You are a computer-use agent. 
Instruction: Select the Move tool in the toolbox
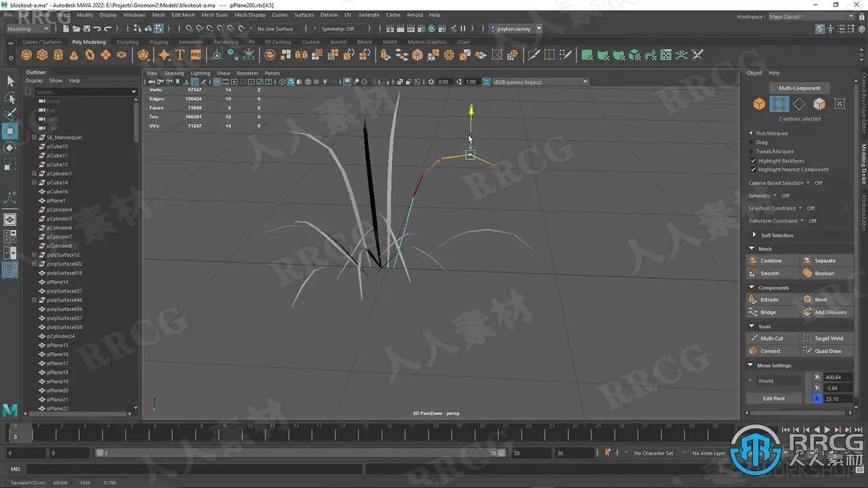[10, 131]
